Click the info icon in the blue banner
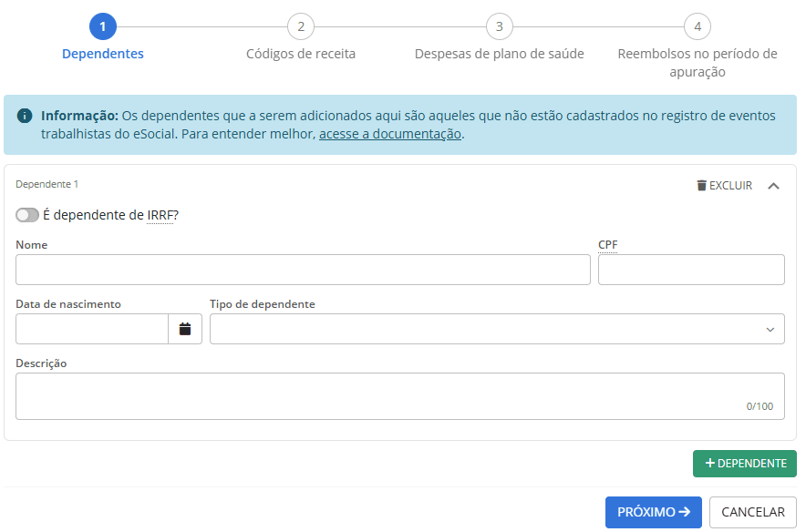The width and height of the screenshot is (806, 532). pos(23,116)
